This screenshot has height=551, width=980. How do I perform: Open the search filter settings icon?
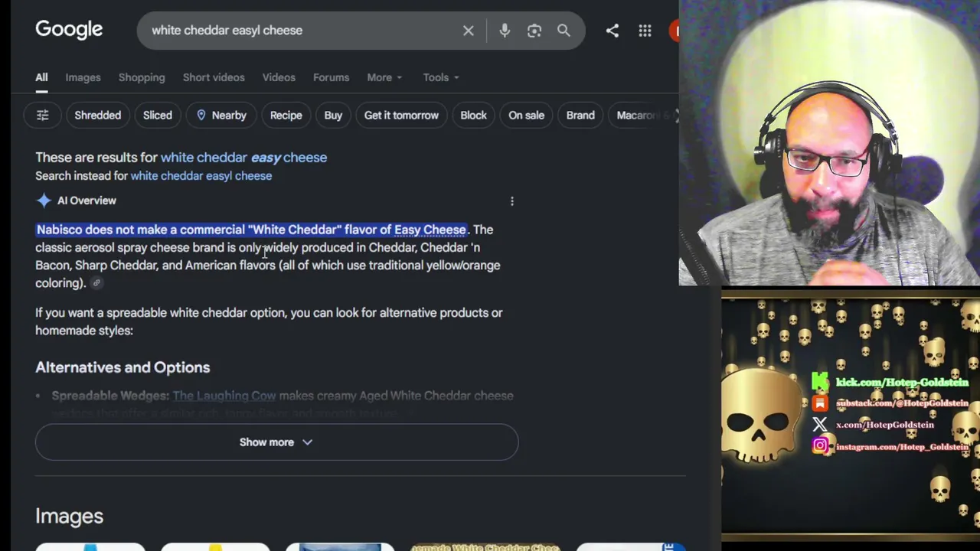(x=43, y=116)
